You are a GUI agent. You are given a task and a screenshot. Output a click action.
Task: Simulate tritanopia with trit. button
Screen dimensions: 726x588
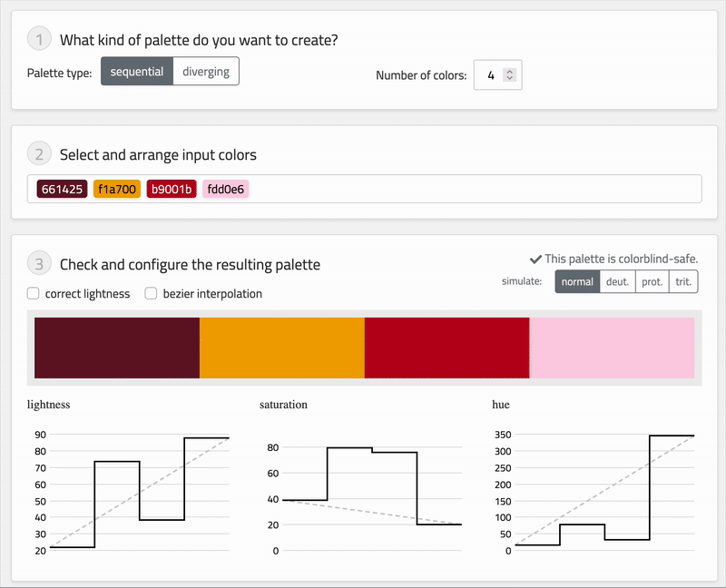click(x=682, y=282)
